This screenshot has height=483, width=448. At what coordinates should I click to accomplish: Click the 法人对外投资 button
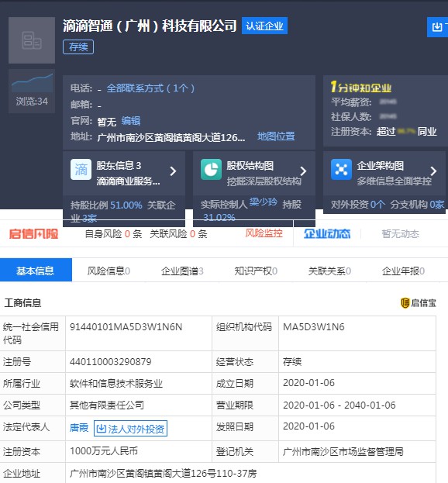pyautogui.click(x=130, y=429)
